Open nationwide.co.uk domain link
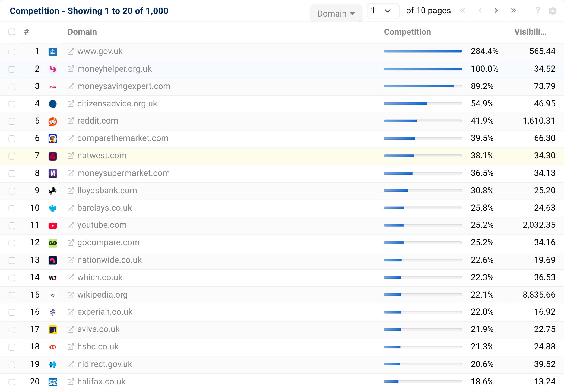 (x=110, y=260)
